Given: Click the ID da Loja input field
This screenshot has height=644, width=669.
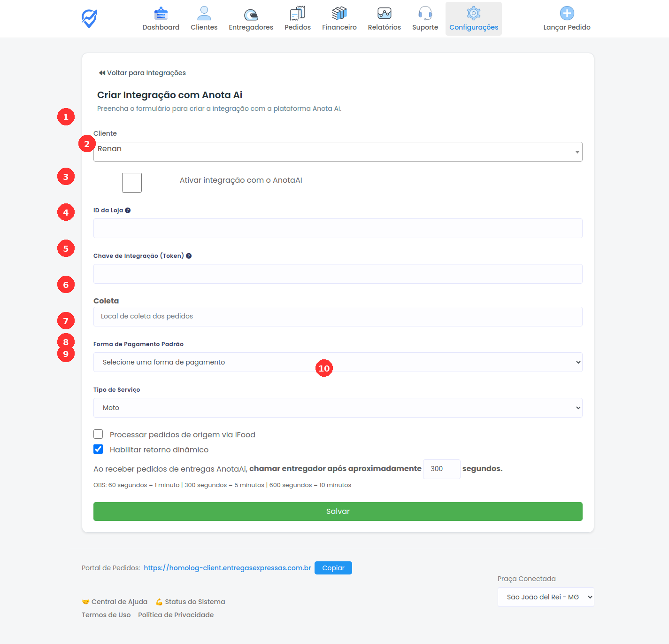Looking at the screenshot, I should [338, 228].
